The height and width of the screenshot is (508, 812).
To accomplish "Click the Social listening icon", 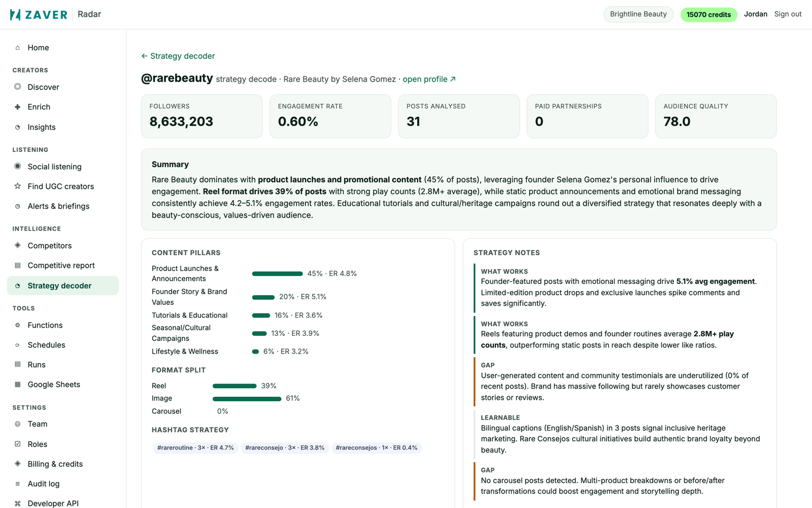I will 18,167.
